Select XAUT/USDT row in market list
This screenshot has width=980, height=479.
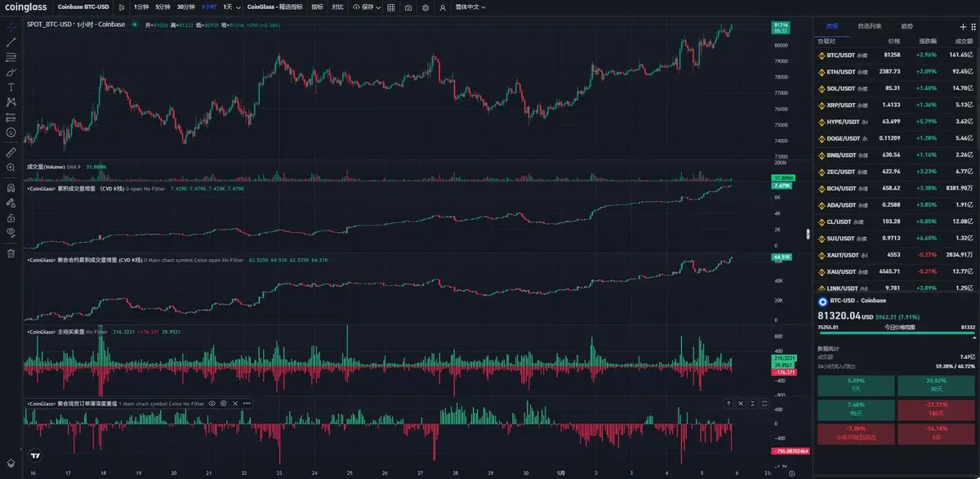click(896, 255)
